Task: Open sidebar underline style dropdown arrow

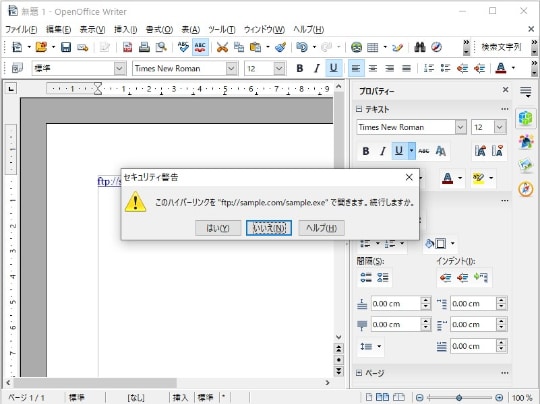Action: (x=412, y=151)
